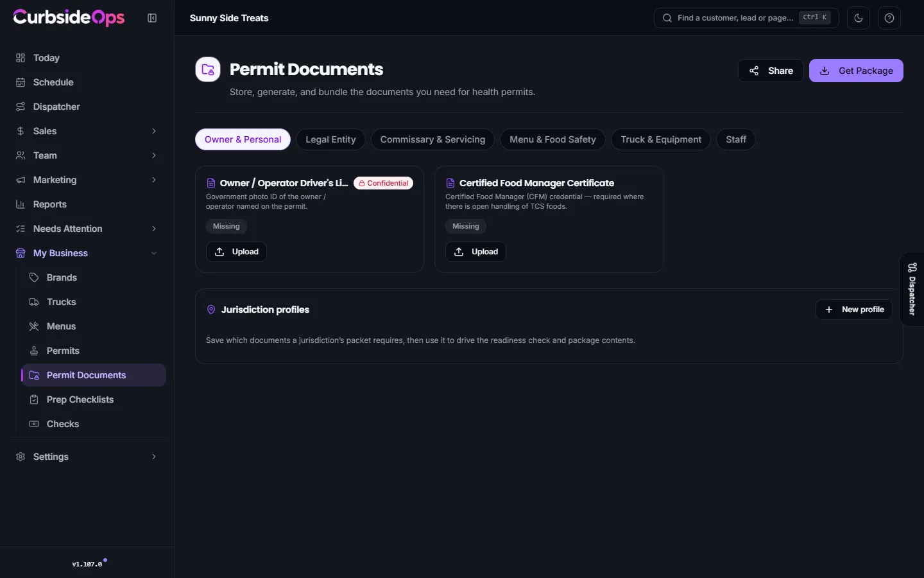This screenshot has height=578, width=924.
Task: Open the Reports sidebar label
Action: coord(50,204)
